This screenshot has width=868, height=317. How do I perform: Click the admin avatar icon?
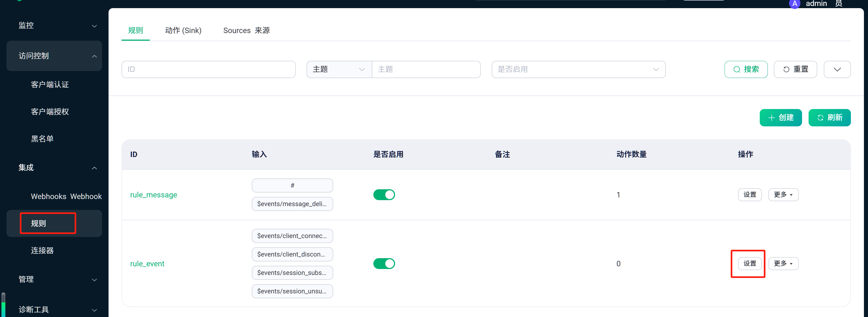pos(794,4)
